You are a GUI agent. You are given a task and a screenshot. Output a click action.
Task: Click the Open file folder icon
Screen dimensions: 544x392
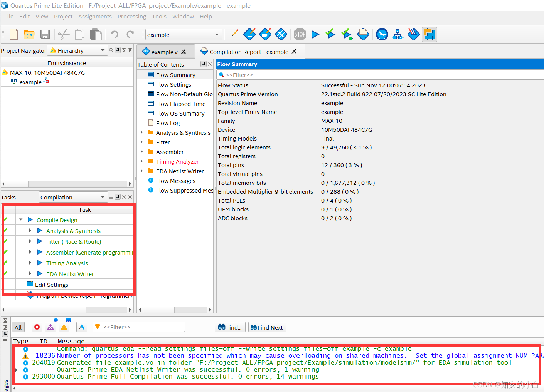tap(29, 34)
